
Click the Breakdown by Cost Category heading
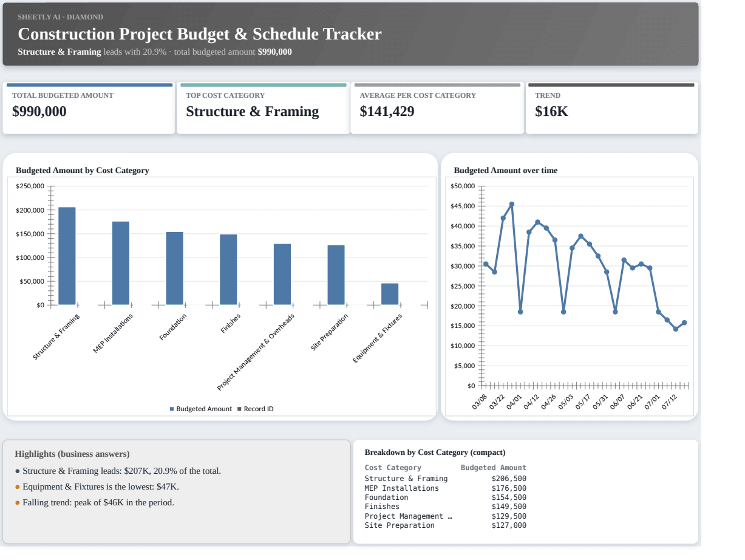435,452
